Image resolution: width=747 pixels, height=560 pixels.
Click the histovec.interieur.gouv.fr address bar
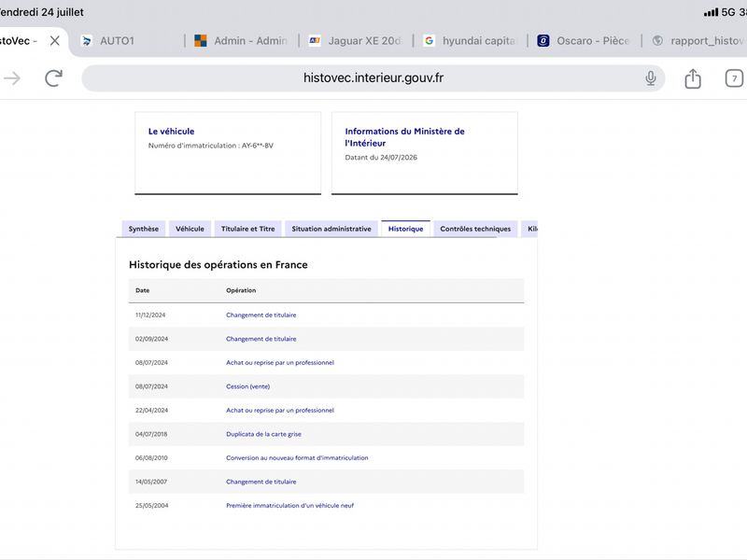(373, 78)
